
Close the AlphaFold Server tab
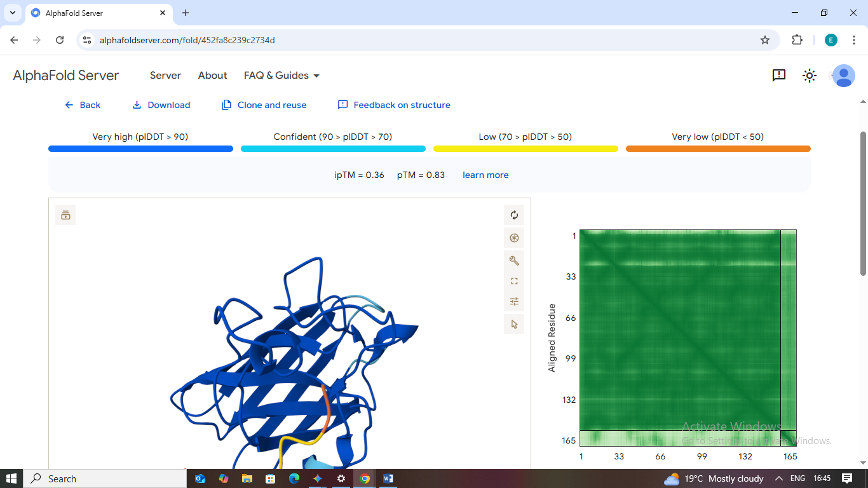click(161, 13)
